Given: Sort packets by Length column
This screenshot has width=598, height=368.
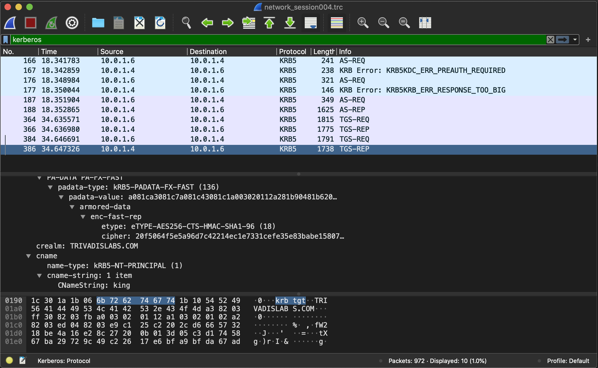Looking at the screenshot, I should [323, 51].
